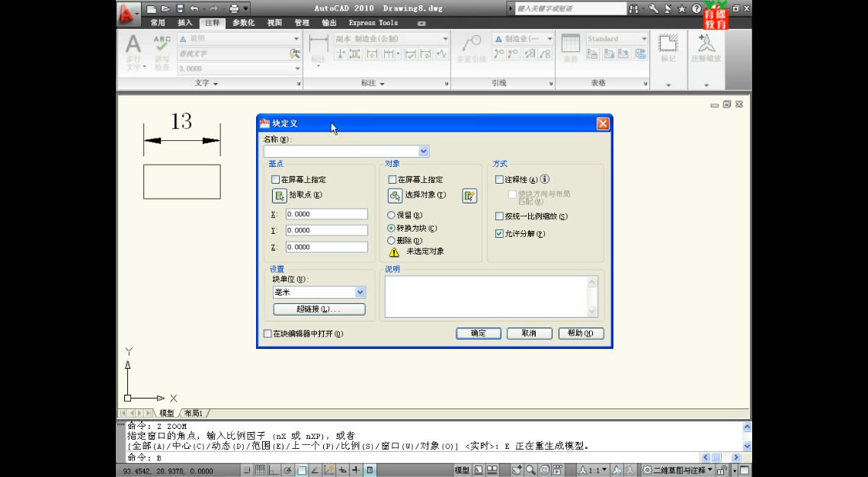Click the Pick point (拾取点) icon button
The image size is (868, 477).
click(x=279, y=195)
